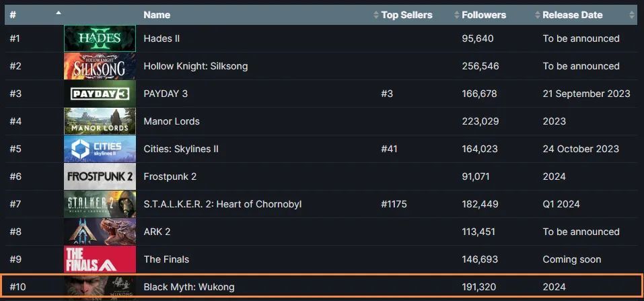Select the Cities Skylines II logo thumbnail

point(100,149)
